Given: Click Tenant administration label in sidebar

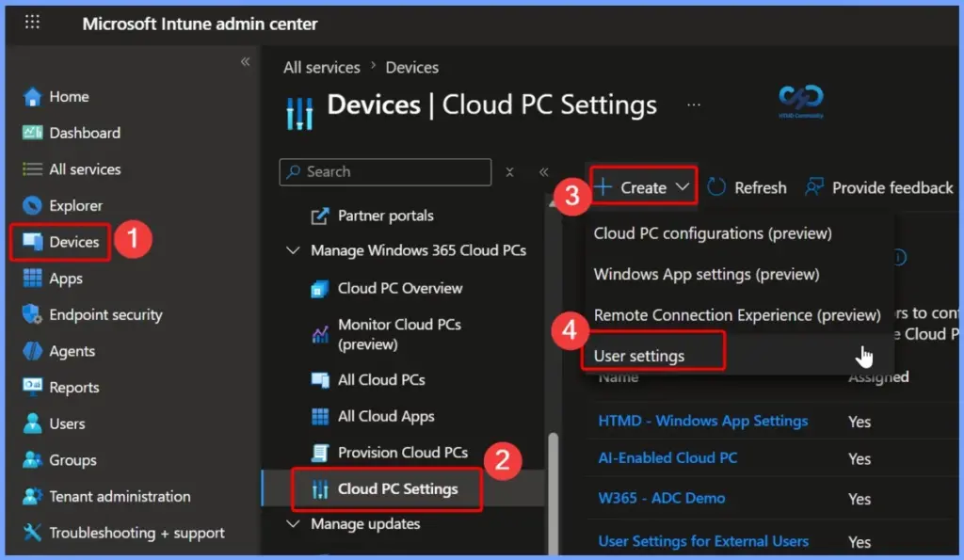Looking at the screenshot, I should 120,496.
